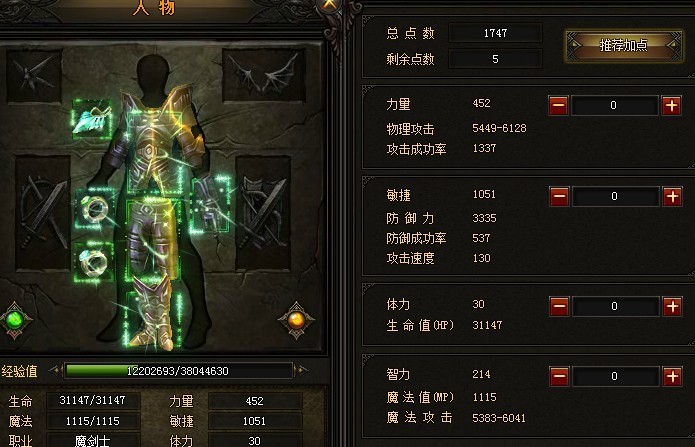This screenshot has height=447, width=695.
Task: Select the upper ring equipment slot
Action: tap(94, 209)
